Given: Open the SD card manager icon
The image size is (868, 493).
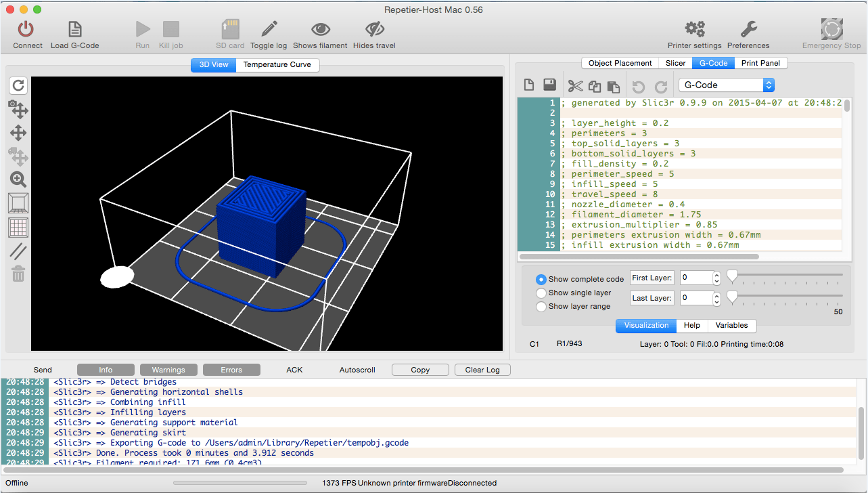Looking at the screenshot, I should pos(230,29).
